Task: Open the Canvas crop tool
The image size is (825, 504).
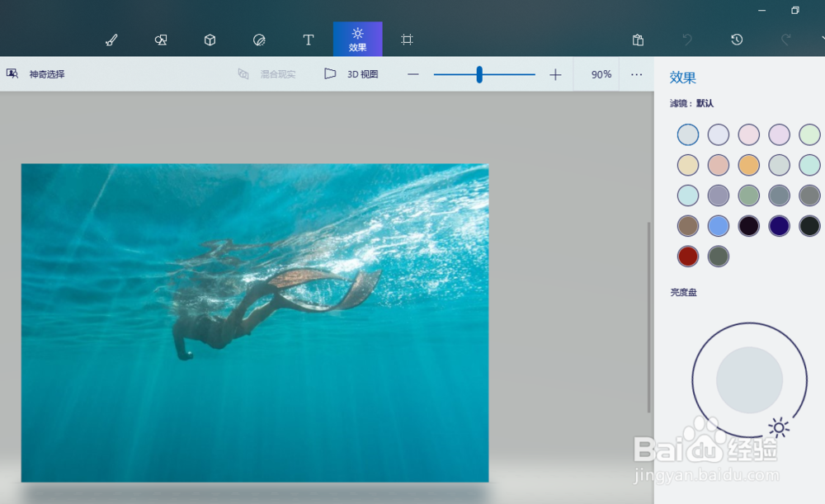Action: click(x=407, y=40)
